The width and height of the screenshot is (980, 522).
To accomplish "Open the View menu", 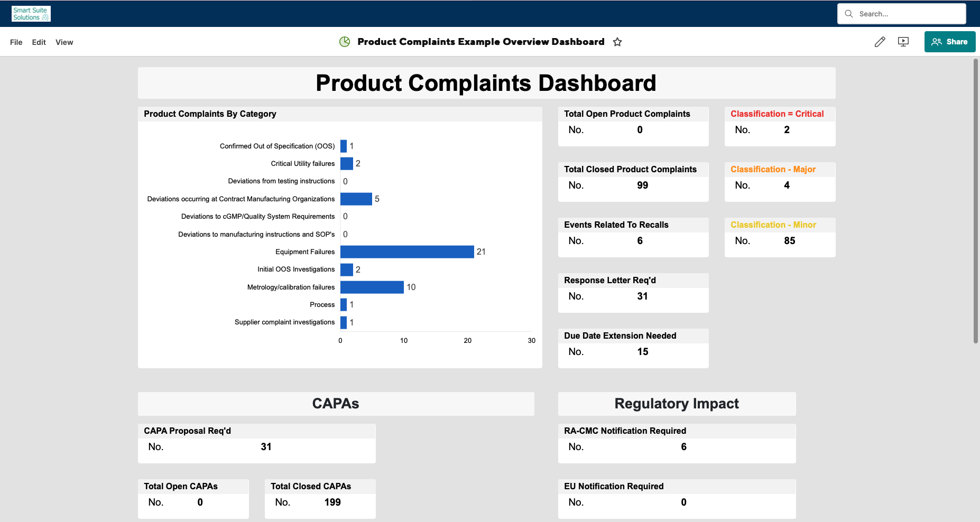I will tap(64, 42).
